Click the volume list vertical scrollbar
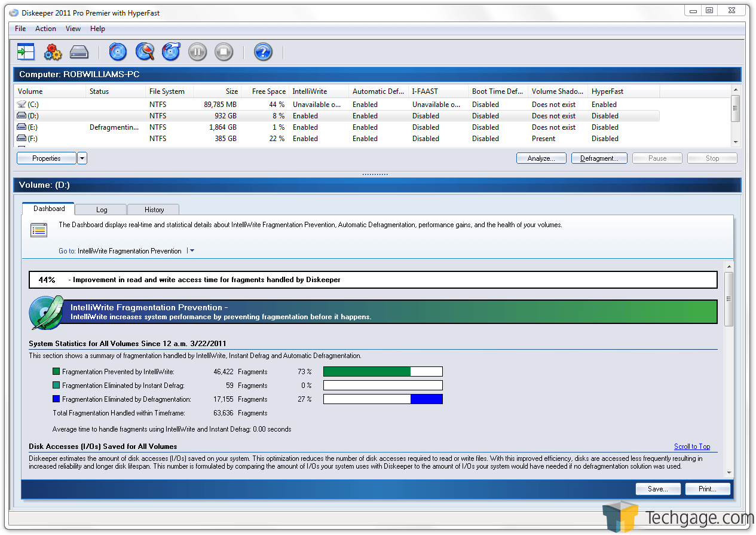The width and height of the screenshot is (756, 535). [736, 116]
